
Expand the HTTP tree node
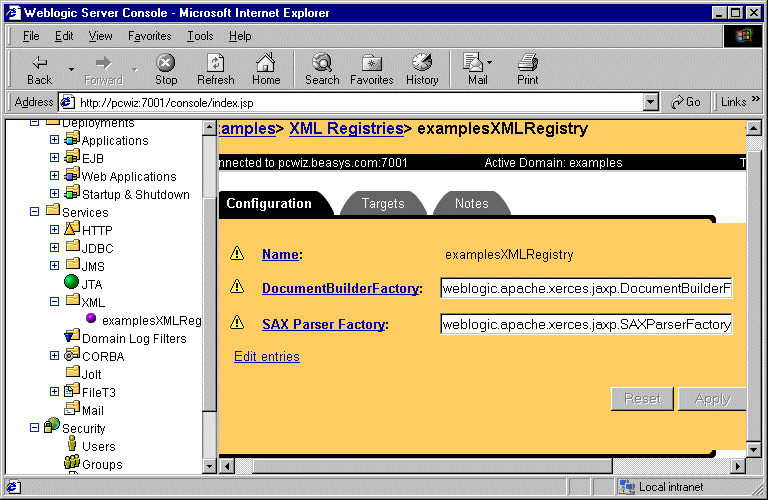[x=54, y=230]
